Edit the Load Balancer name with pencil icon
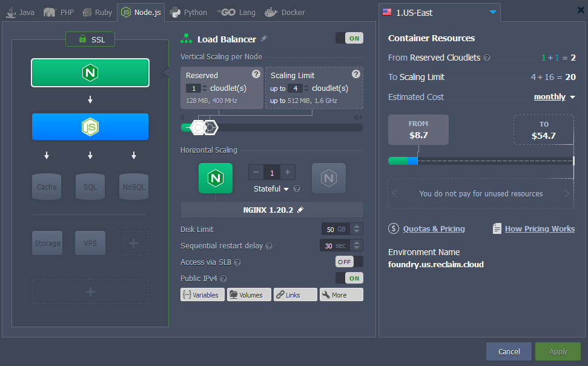This screenshot has width=588, height=366. click(x=264, y=38)
